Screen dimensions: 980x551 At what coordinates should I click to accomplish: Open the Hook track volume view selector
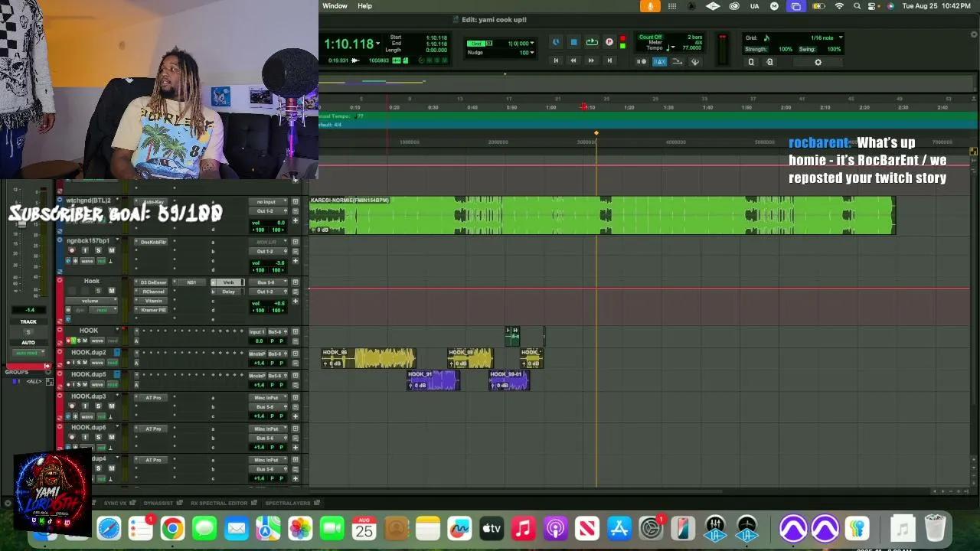(92, 301)
